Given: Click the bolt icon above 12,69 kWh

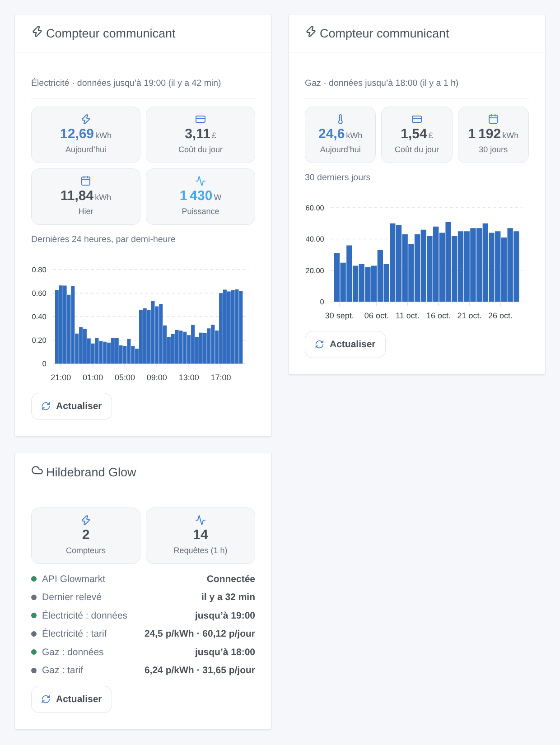Looking at the screenshot, I should [x=86, y=119].
